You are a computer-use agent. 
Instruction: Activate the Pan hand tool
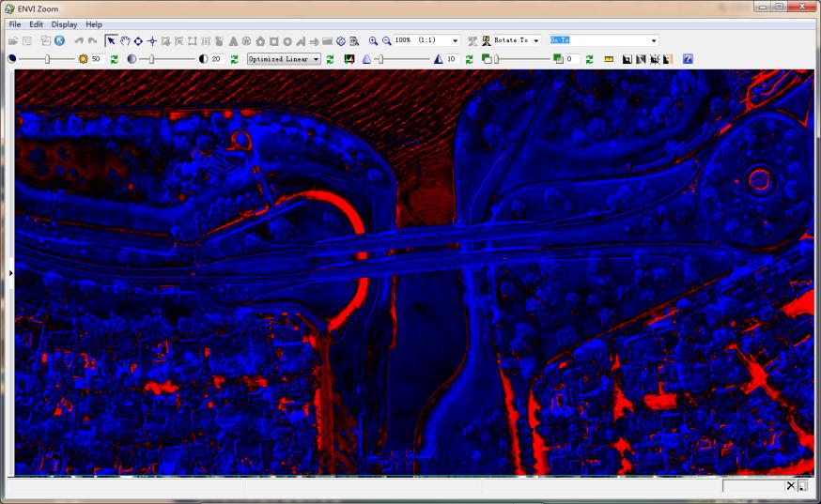point(124,41)
